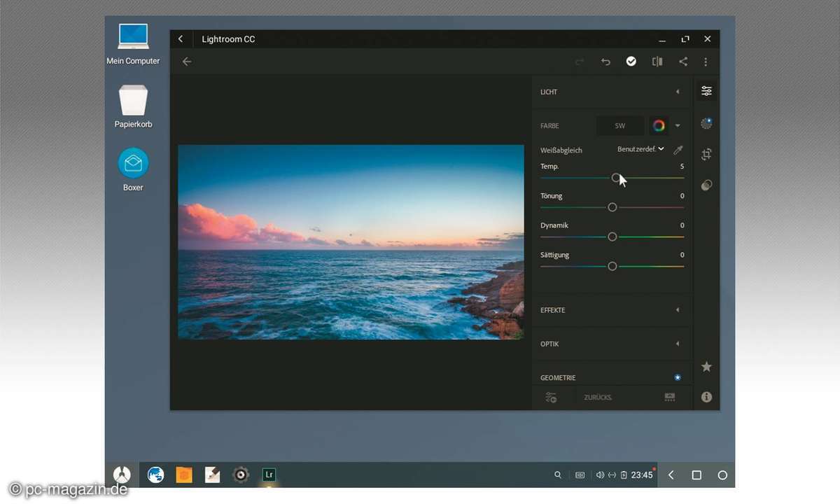The height and width of the screenshot is (504, 840).
Task: Open the three-dot overflow menu
Action: click(x=706, y=62)
